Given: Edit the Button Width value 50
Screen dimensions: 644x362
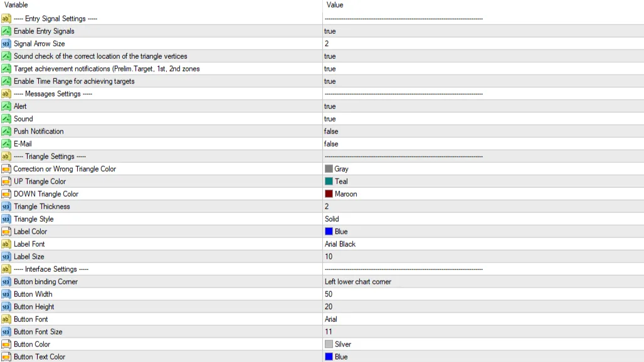Looking at the screenshot, I should click(x=329, y=294).
